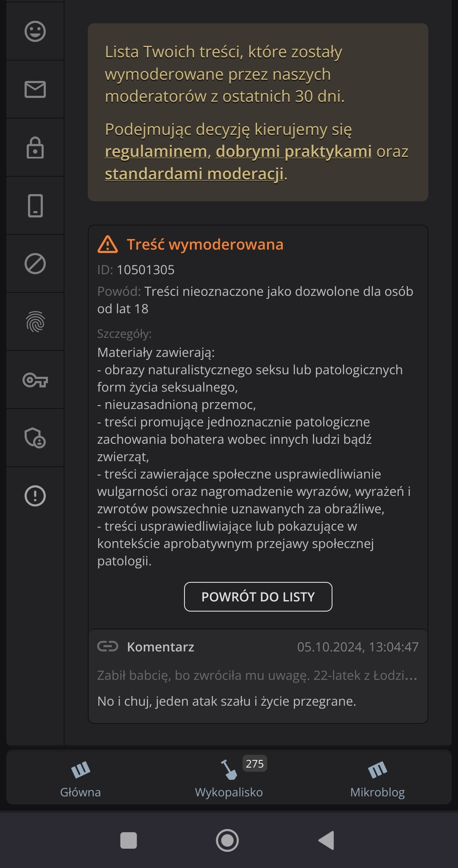Open the Wykopalisko tab
This screenshot has height=868, width=458.
coord(229,778)
